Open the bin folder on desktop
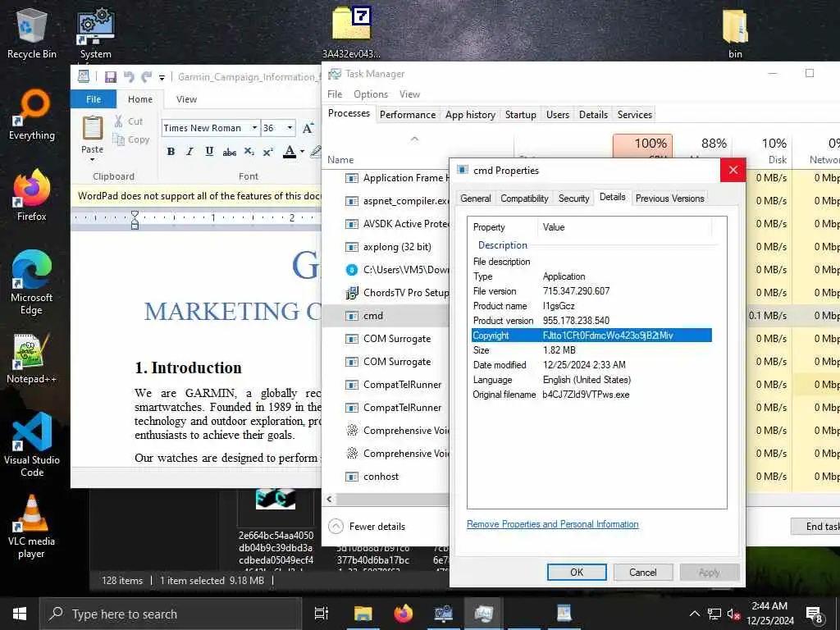Screen dimensions: 840x630 click(735, 33)
